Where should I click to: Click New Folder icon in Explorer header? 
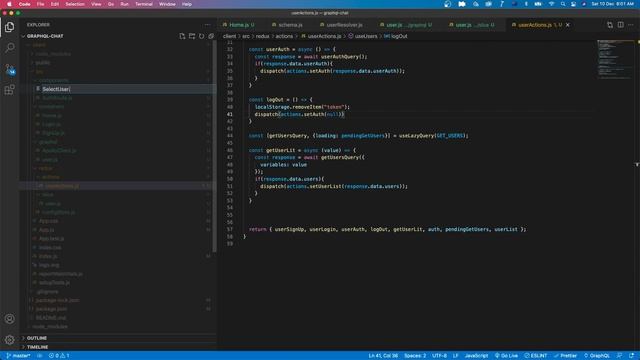[x=192, y=36]
